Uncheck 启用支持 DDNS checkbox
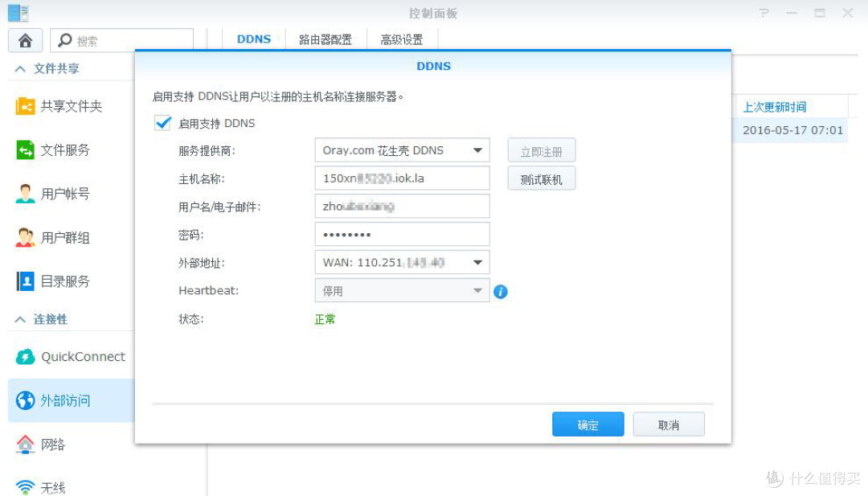Viewport: 868px width, 496px height. tap(162, 123)
